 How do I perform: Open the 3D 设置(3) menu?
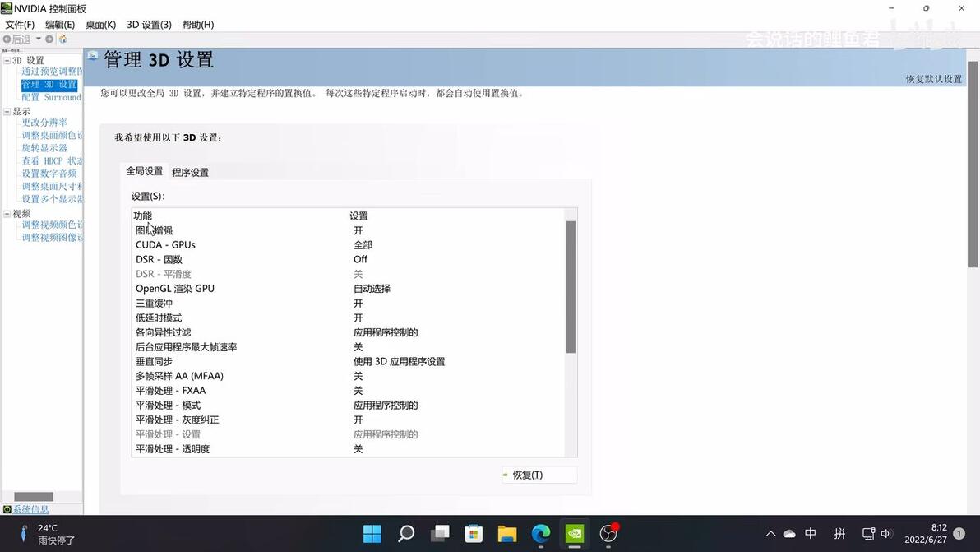[149, 25]
